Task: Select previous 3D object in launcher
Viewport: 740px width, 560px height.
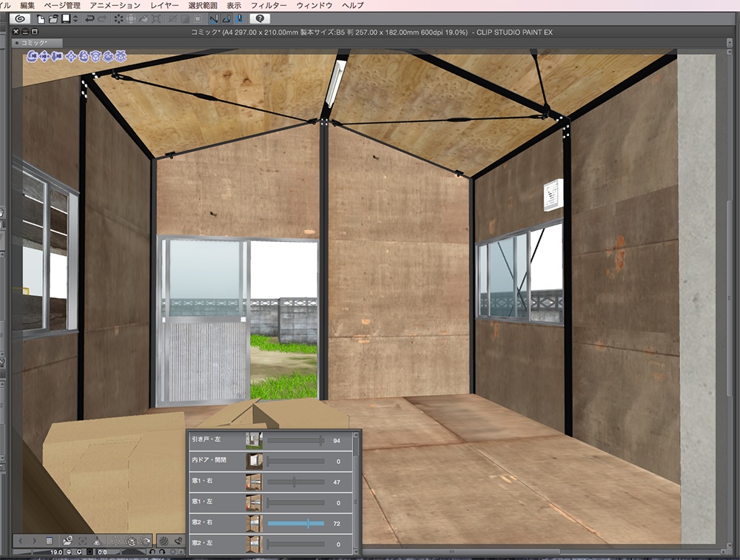Action: pos(21,541)
